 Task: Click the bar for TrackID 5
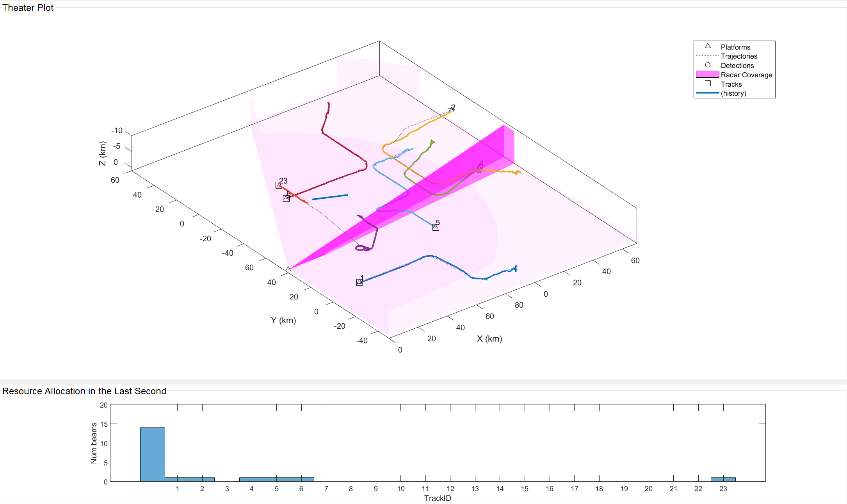point(276,479)
